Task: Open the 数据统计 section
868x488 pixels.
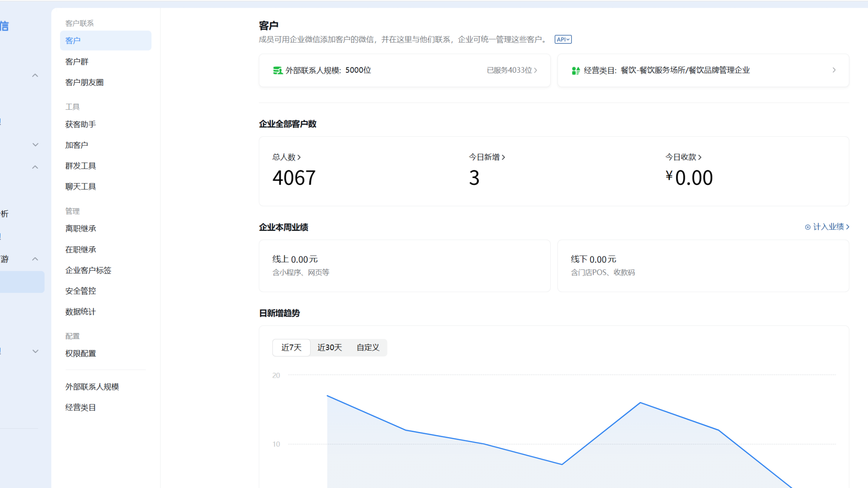Action: [x=80, y=311]
